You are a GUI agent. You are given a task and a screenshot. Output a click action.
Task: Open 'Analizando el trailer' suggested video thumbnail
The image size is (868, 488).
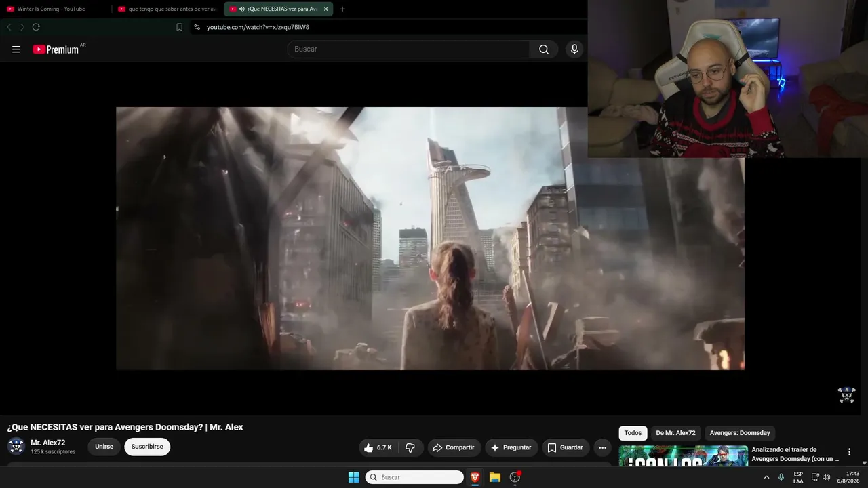click(683, 456)
